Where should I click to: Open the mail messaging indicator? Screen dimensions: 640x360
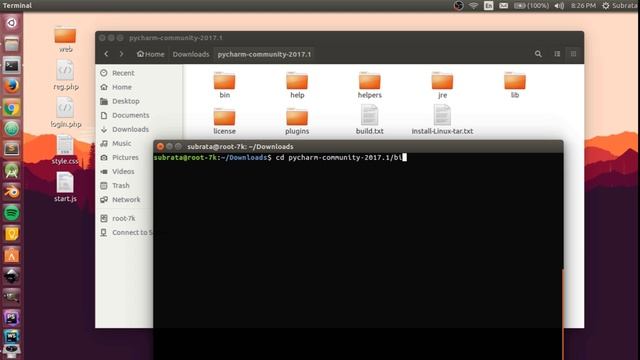[x=504, y=5]
